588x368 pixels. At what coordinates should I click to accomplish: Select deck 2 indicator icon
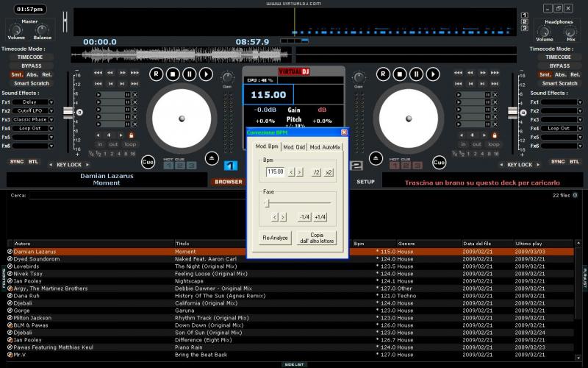click(356, 165)
